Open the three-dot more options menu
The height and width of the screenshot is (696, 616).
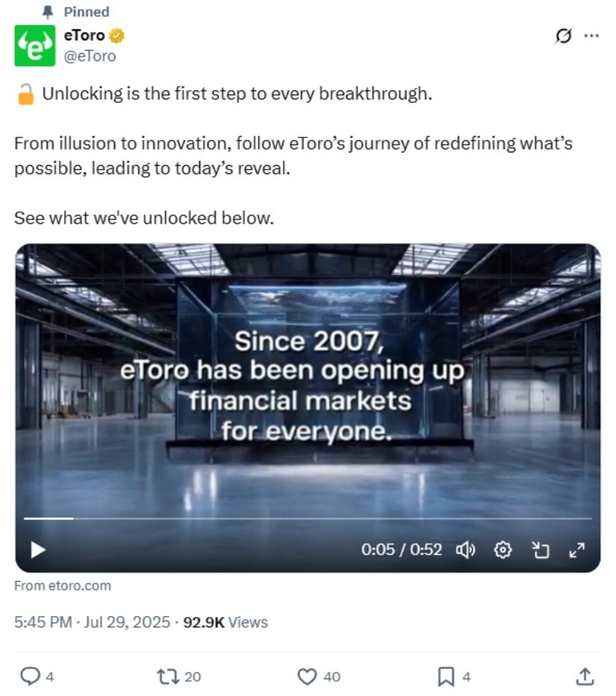[x=591, y=36]
